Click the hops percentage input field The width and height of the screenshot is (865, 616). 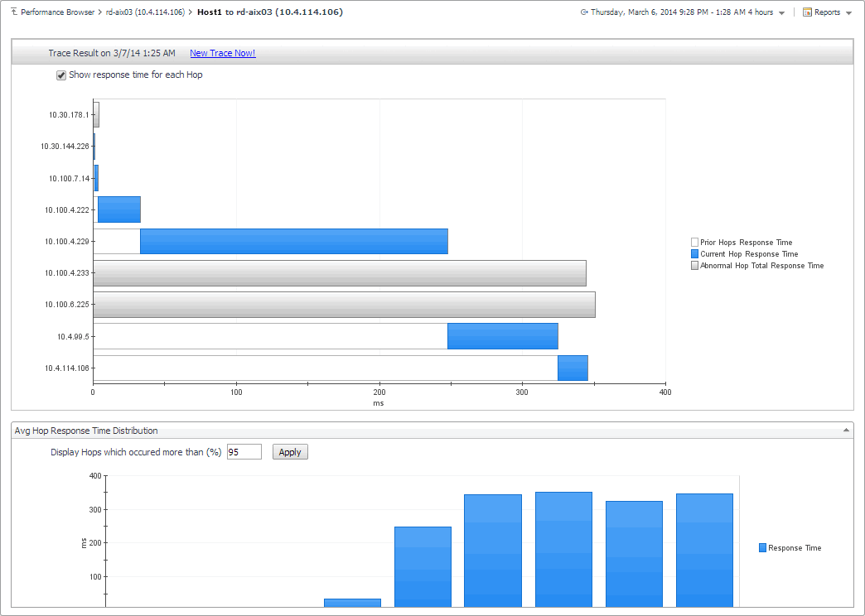click(x=244, y=452)
